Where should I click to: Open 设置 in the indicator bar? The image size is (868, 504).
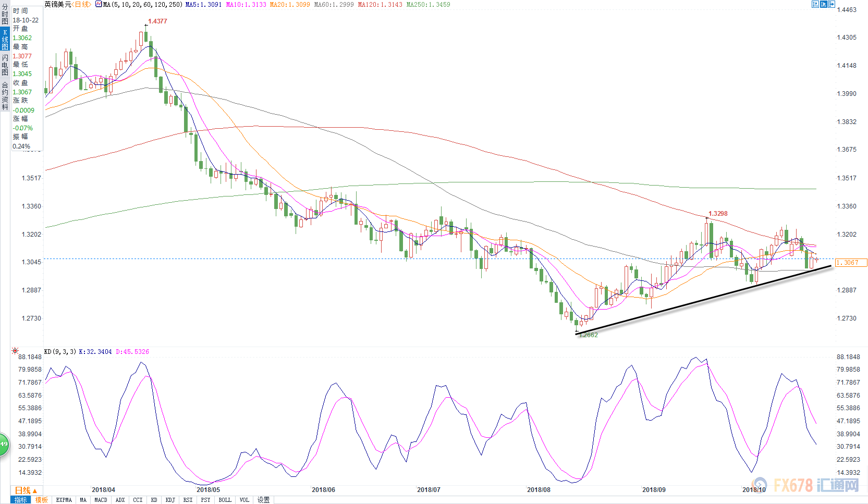click(x=264, y=500)
